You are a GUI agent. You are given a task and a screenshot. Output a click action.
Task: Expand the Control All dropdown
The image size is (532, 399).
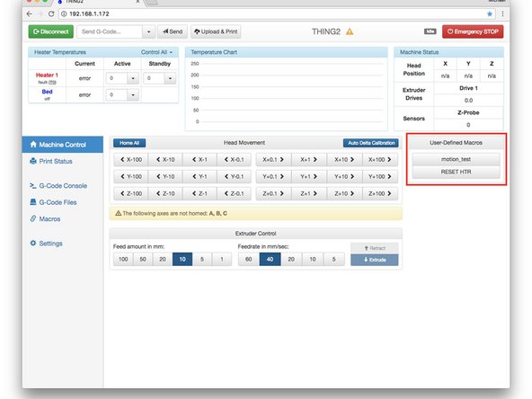pos(156,52)
